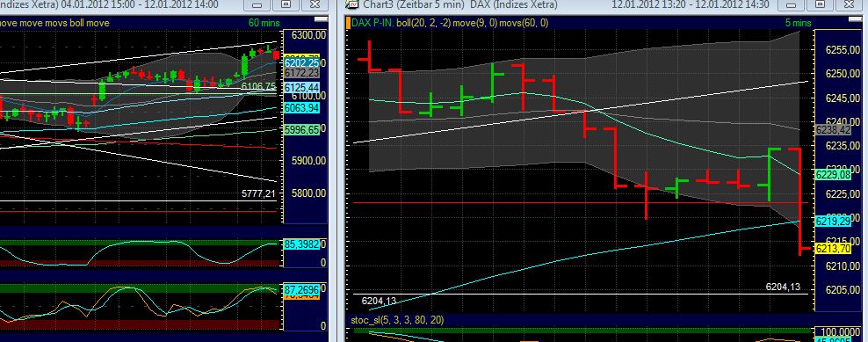This screenshot has width=868, height=342.
Task: Click the 6250,00 axis value
Action: (x=843, y=74)
